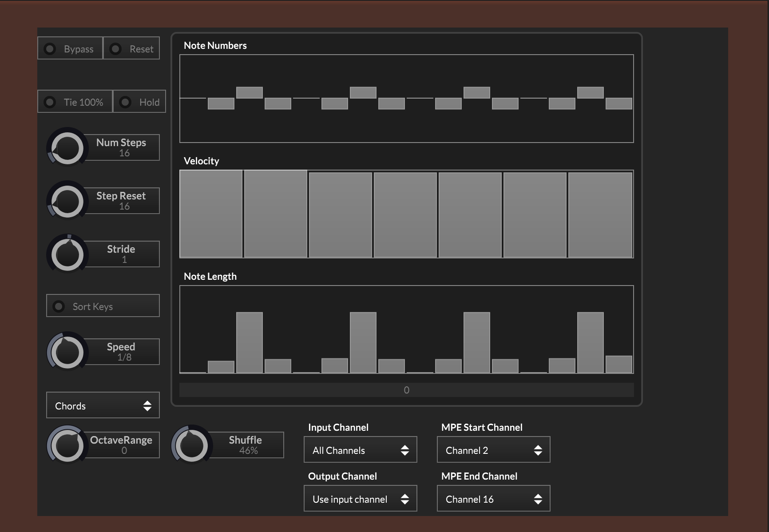Click the Num Steps value 16
Screen dimensions: 769x532
[x=124, y=153]
